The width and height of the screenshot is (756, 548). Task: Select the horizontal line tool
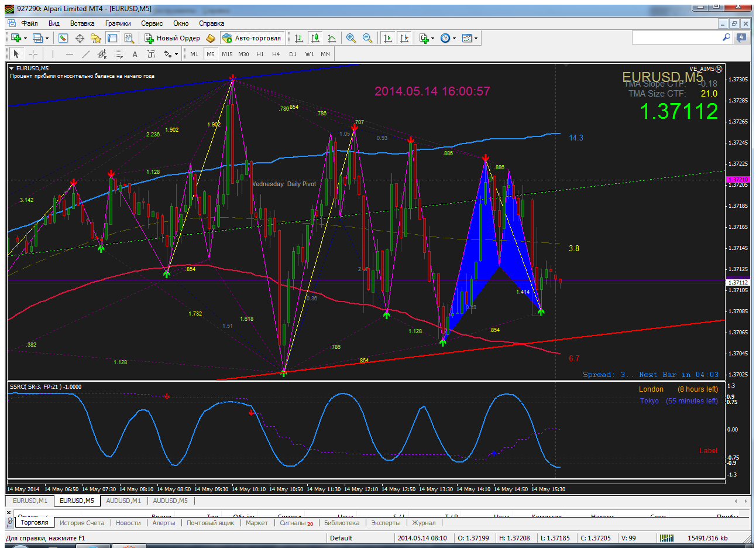click(x=70, y=54)
